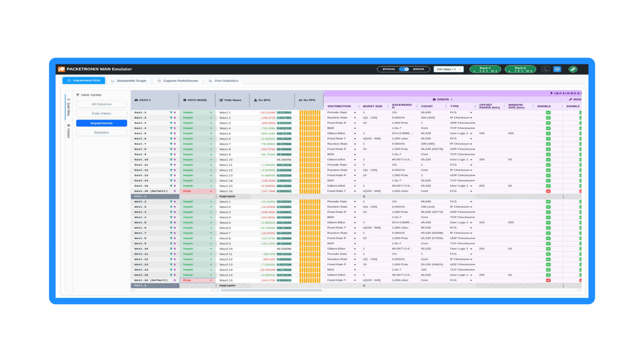Open the Quick Views side tab
Screen dimensions: 644x362
click(x=68, y=107)
